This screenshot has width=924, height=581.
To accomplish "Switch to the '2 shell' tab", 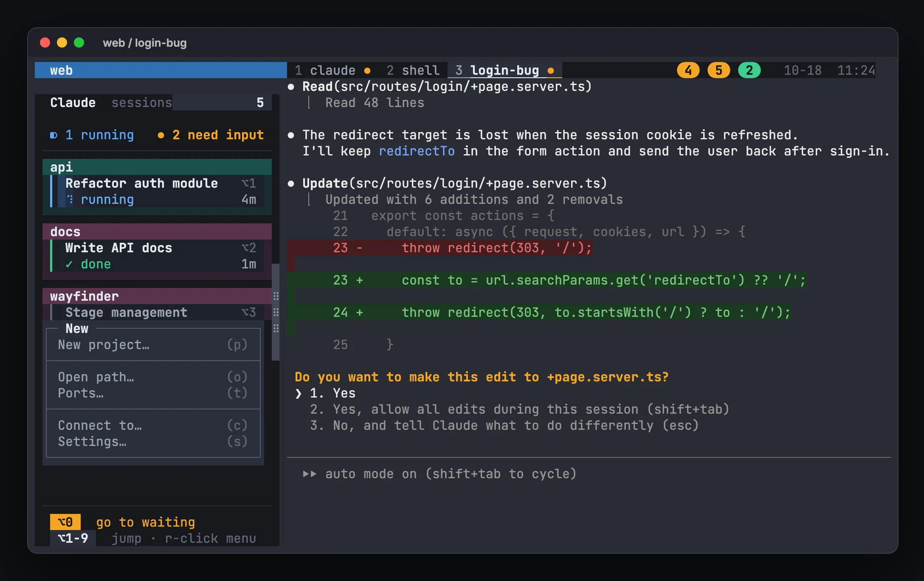I will pyautogui.click(x=413, y=70).
